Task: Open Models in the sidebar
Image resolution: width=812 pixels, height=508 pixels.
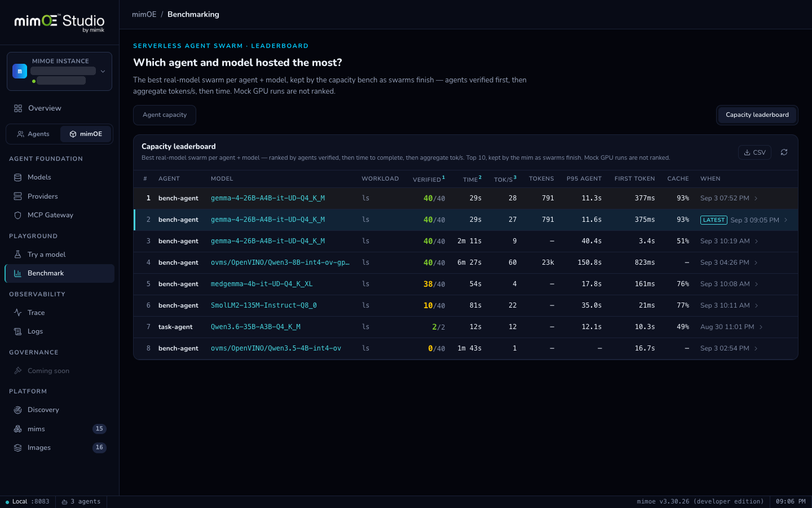Action: tap(59, 177)
